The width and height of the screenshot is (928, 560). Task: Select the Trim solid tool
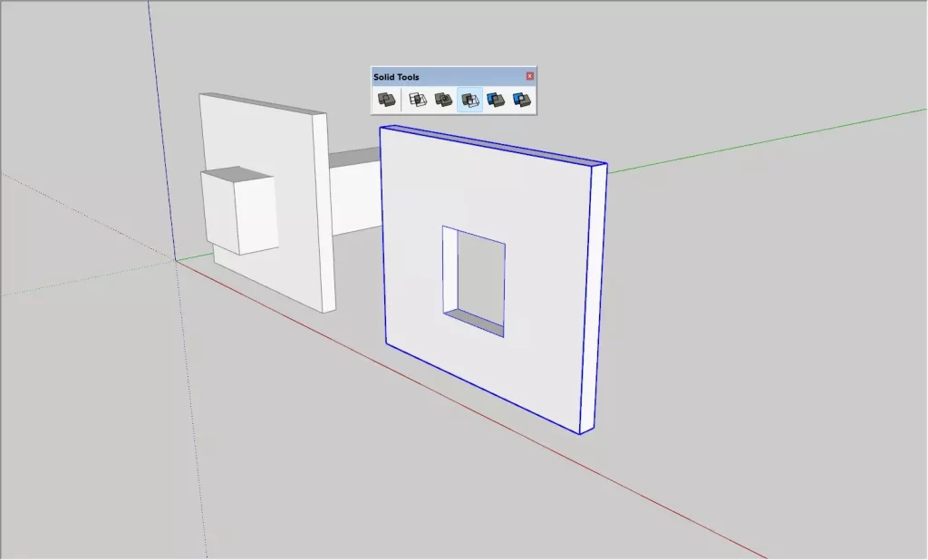[x=496, y=100]
